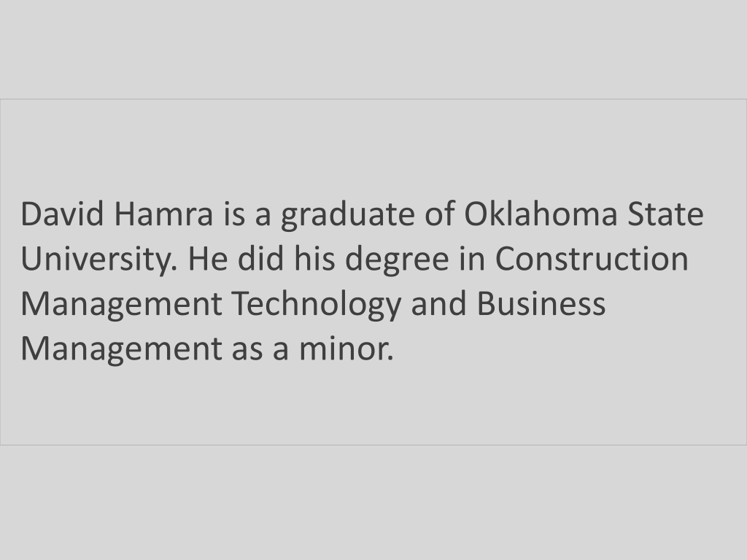Click the word "David" in the paragraph

point(62,214)
